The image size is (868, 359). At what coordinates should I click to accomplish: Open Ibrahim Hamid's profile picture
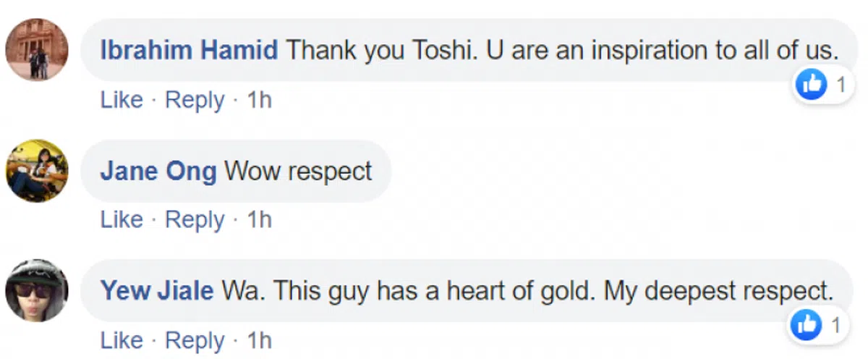pos(37,50)
